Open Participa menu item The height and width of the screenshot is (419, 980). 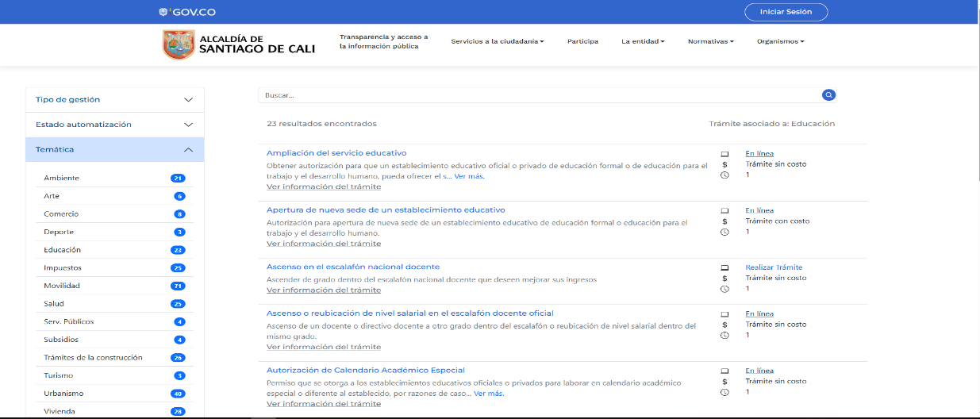pyautogui.click(x=582, y=41)
